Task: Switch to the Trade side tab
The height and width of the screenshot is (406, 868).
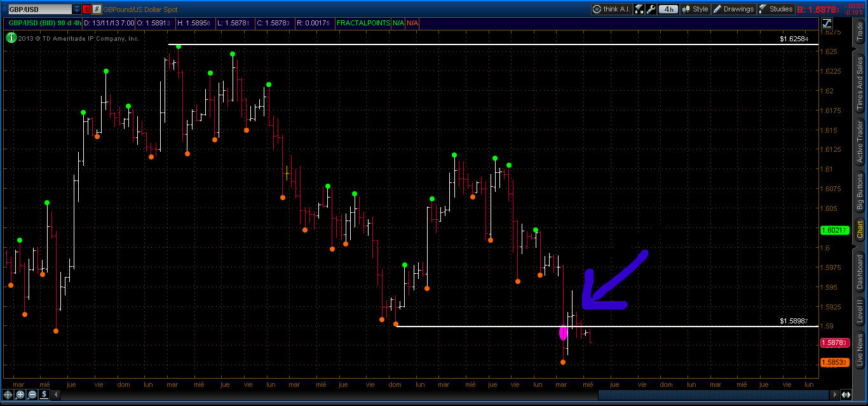Action: pyautogui.click(x=860, y=31)
